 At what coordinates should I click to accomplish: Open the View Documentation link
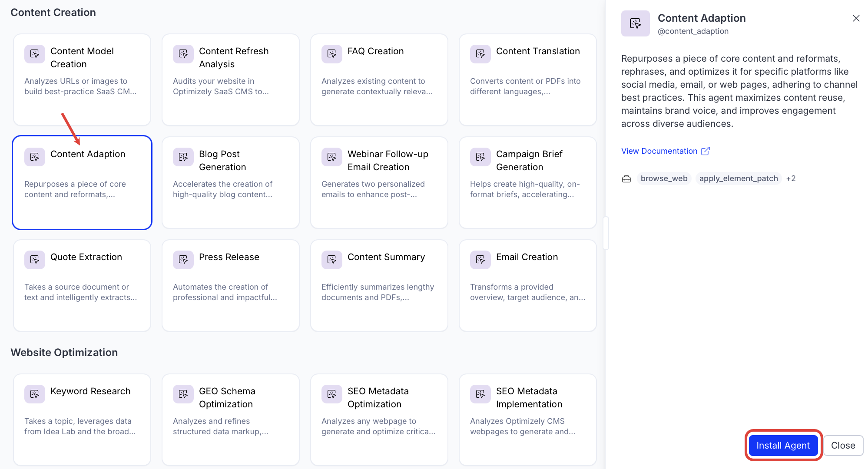tap(659, 151)
